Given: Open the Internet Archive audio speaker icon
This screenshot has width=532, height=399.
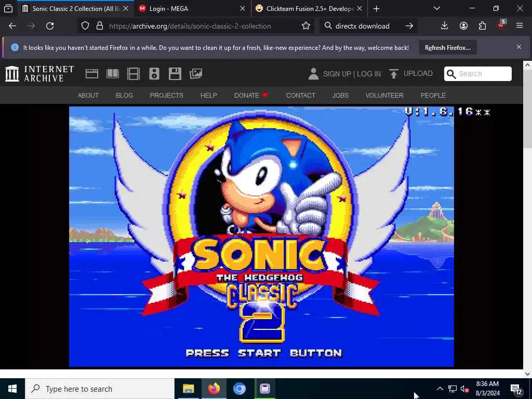Looking at the screenshot, I should (x=154, y=74).
